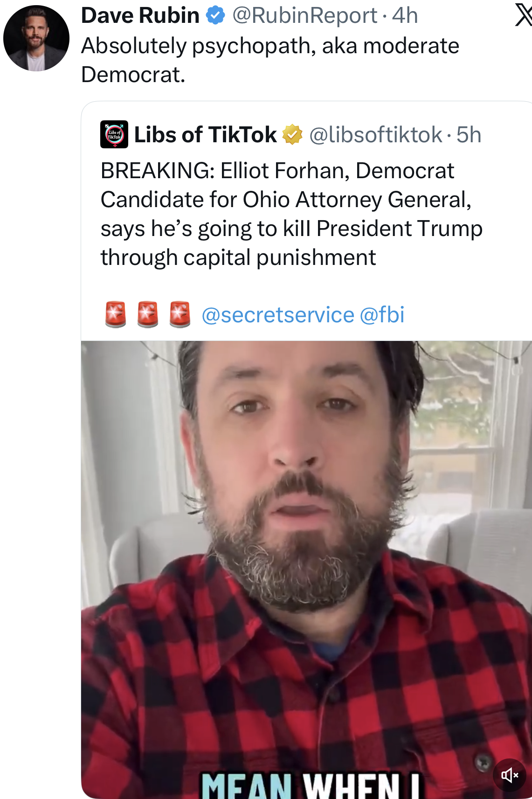Open the @secretservice mention
Screen dimensions: 532x799
coord(278,315)
